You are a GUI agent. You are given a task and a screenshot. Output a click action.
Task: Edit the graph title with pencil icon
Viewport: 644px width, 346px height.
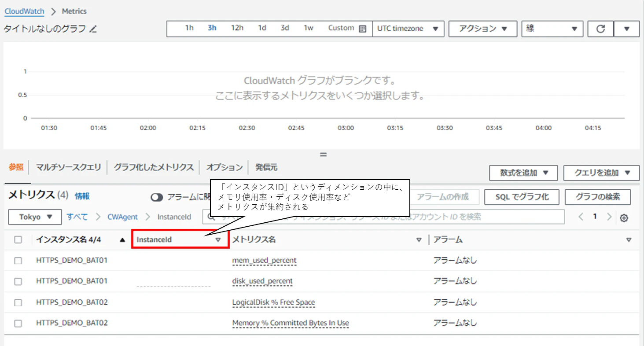click(x=93, y=29)
